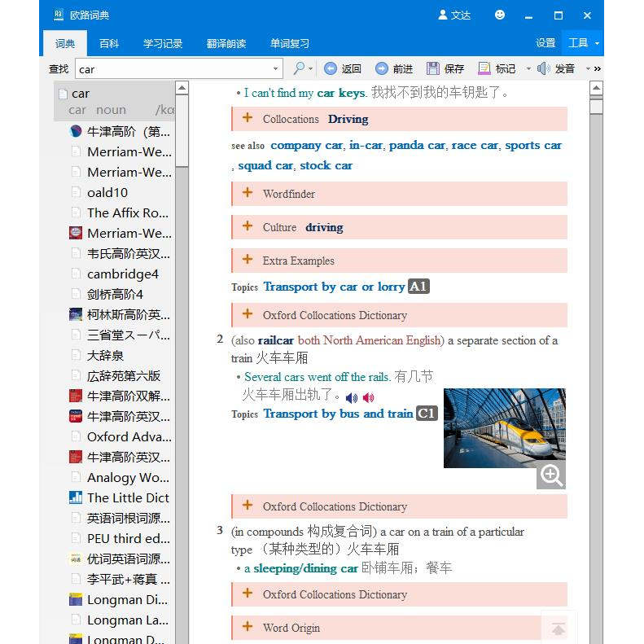The width and height of the screenshot is (644, 644).
Task: Expand the Word Origin section
Action: (400, 628)
